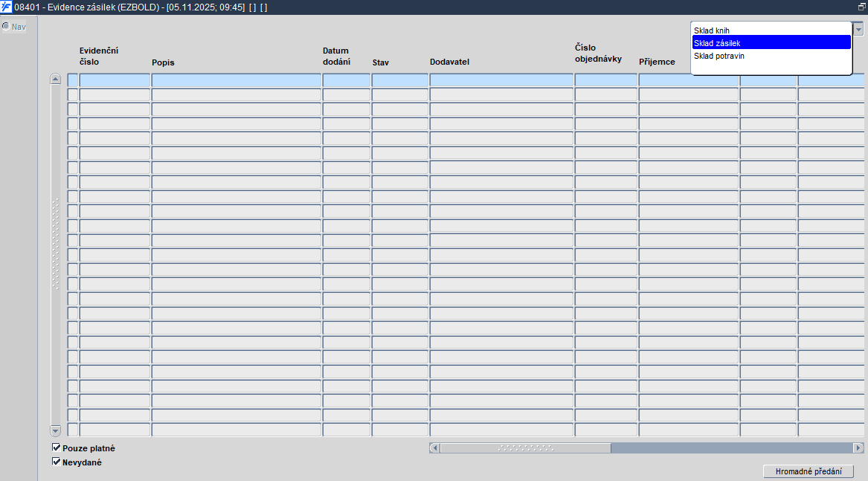The width and height of the screenshot is (868, 481).
Task: Click the Příjemce column header
Action: pos(657,62)
